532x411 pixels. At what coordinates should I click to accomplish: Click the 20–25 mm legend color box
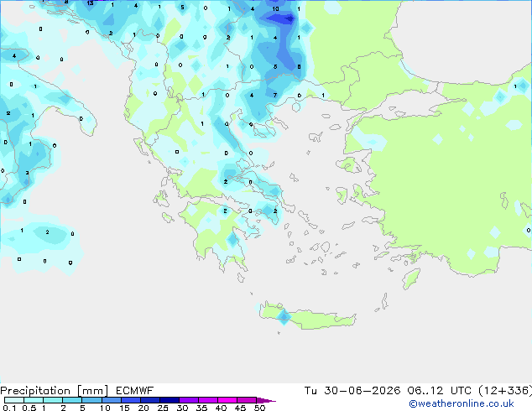click(x=150, y=400)
